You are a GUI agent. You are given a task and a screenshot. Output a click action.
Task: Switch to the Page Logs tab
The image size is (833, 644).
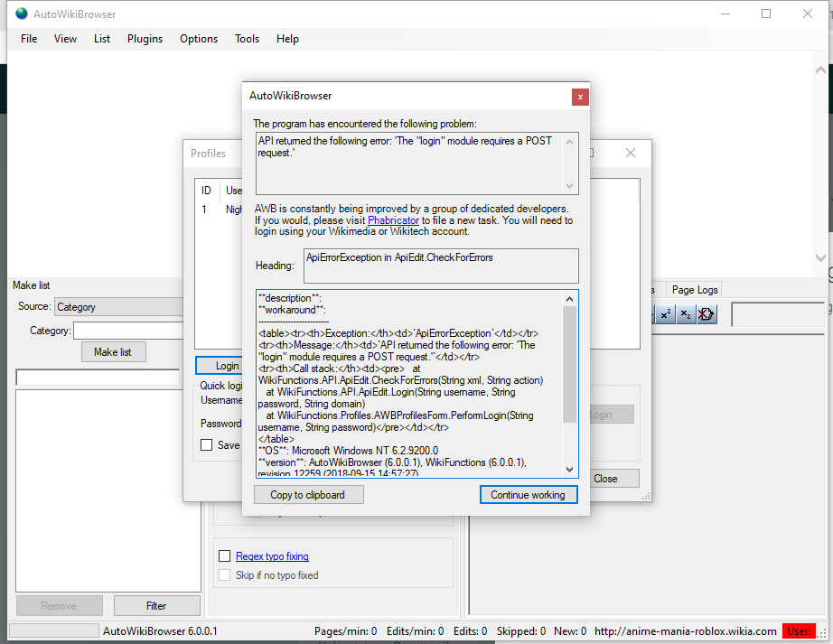tap(695, 290)
